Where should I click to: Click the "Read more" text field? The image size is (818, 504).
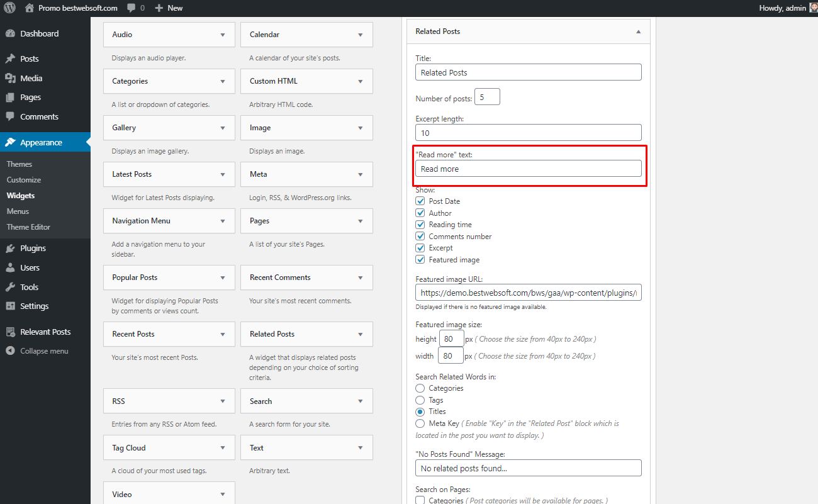[x=529, y=169]
